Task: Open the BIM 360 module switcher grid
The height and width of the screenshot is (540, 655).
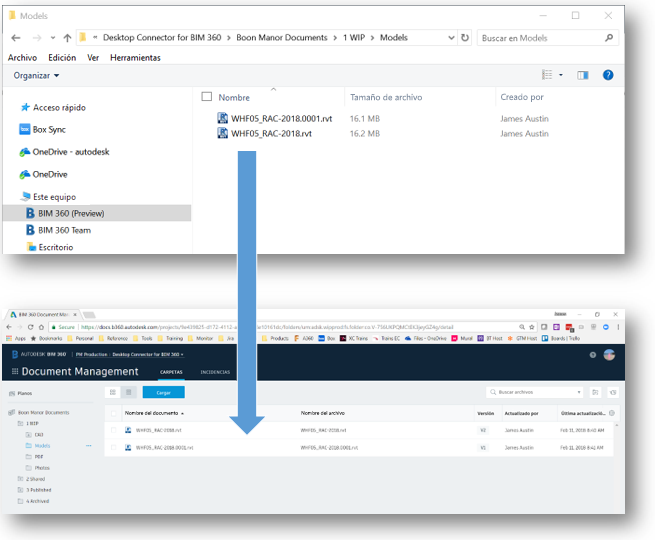Action: point(15,371)
